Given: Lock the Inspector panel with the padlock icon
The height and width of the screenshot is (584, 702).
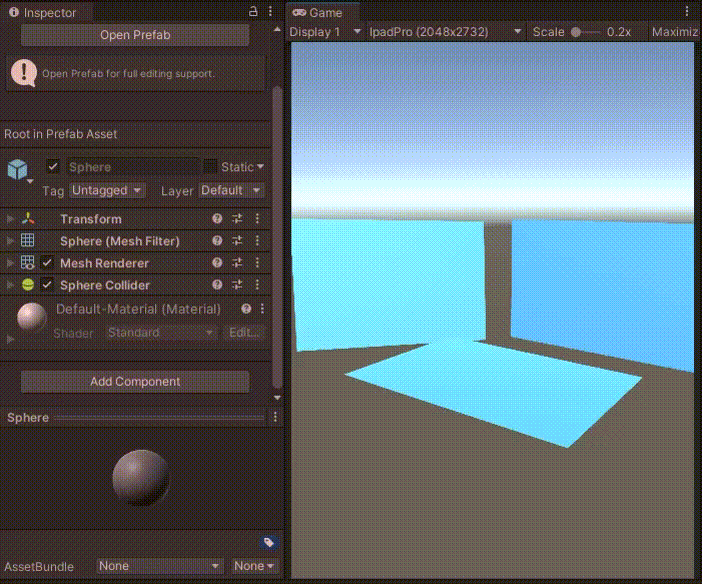Looking at the screenshot, I should pyautogui.click(x=253, y=11).
